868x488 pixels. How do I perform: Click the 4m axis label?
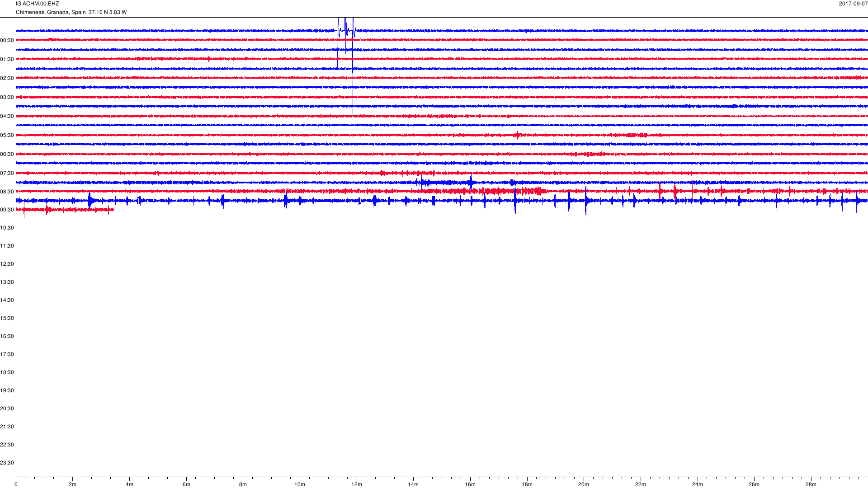pyautogui.click(x=129, y=484)
